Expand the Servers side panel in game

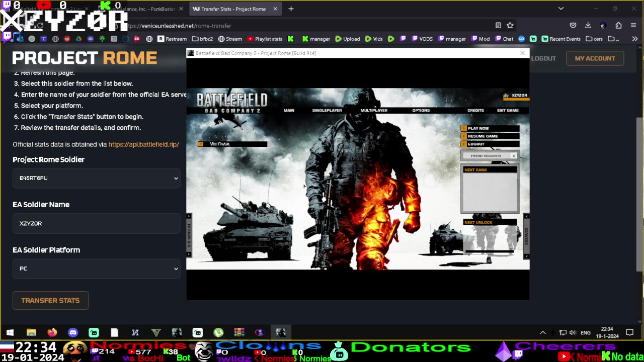[526, 236]
